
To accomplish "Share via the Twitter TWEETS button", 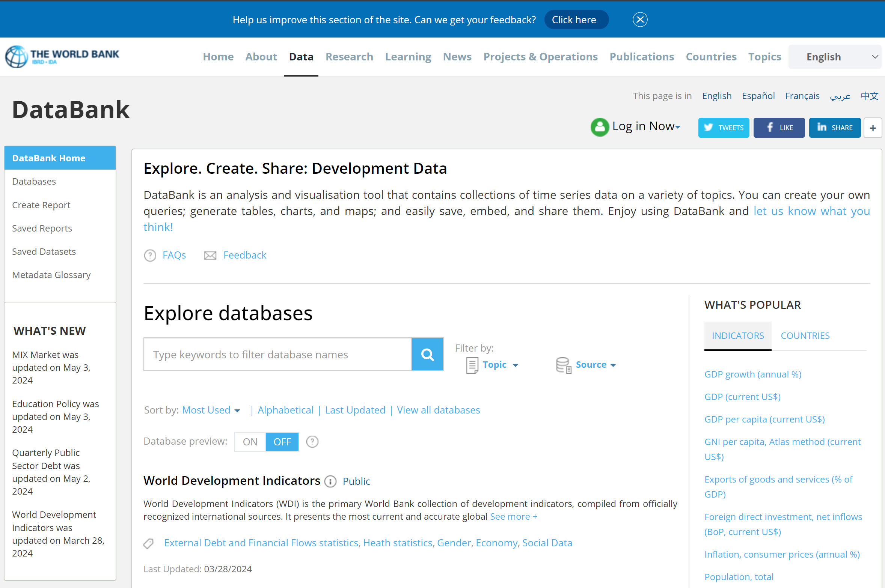I will (x=724, y=128).
